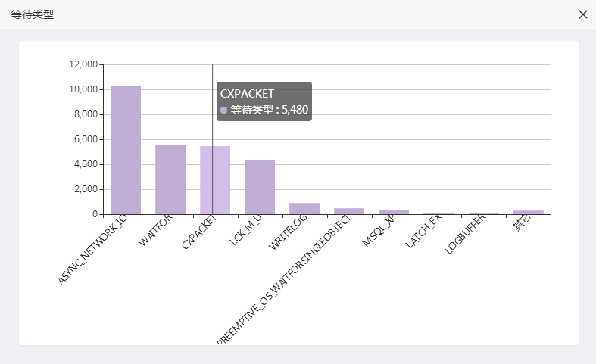Click the 12,000 y-axis label
This screenshot has height=364, width=596.
(83, 64)
